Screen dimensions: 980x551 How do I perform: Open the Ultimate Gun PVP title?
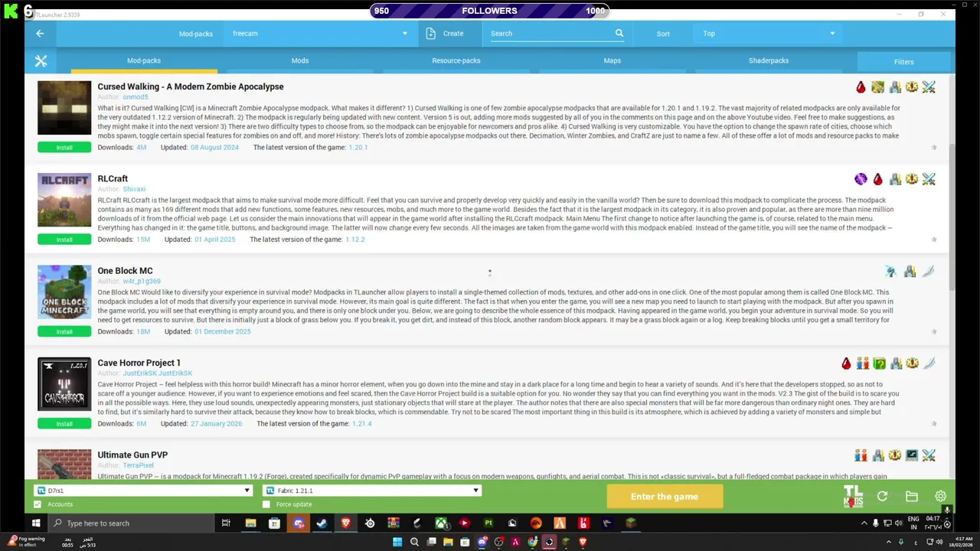point(132,455)
